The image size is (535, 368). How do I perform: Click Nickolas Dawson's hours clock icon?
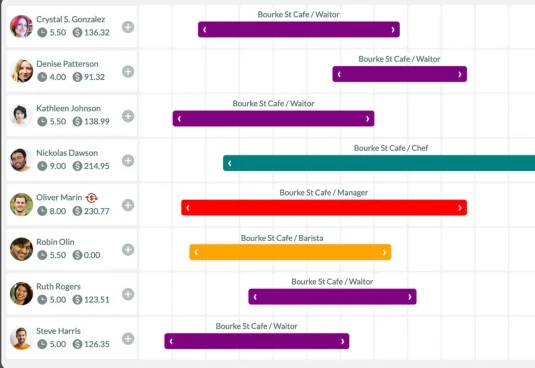[42, 166]
